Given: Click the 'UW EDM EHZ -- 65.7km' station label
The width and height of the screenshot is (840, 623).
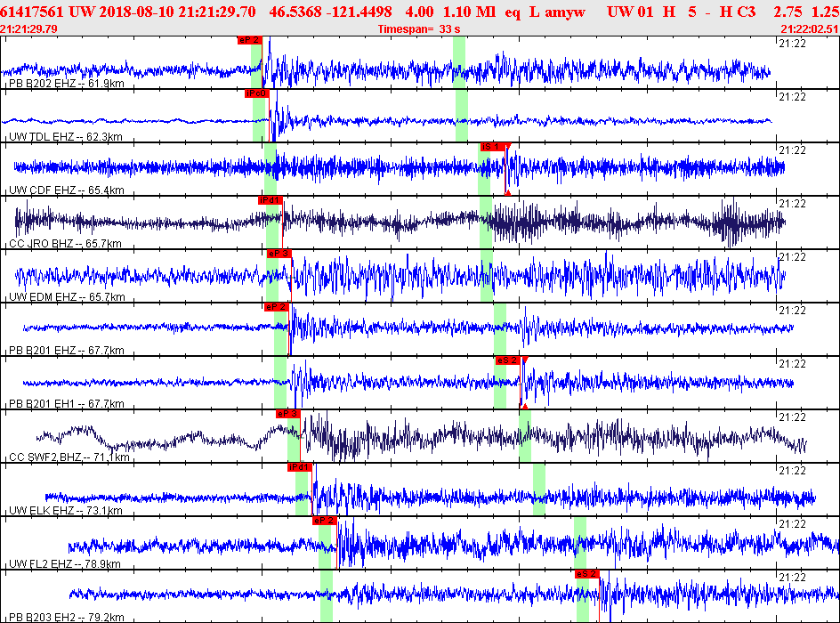Looking at the screenshot, I should [67, 297].
